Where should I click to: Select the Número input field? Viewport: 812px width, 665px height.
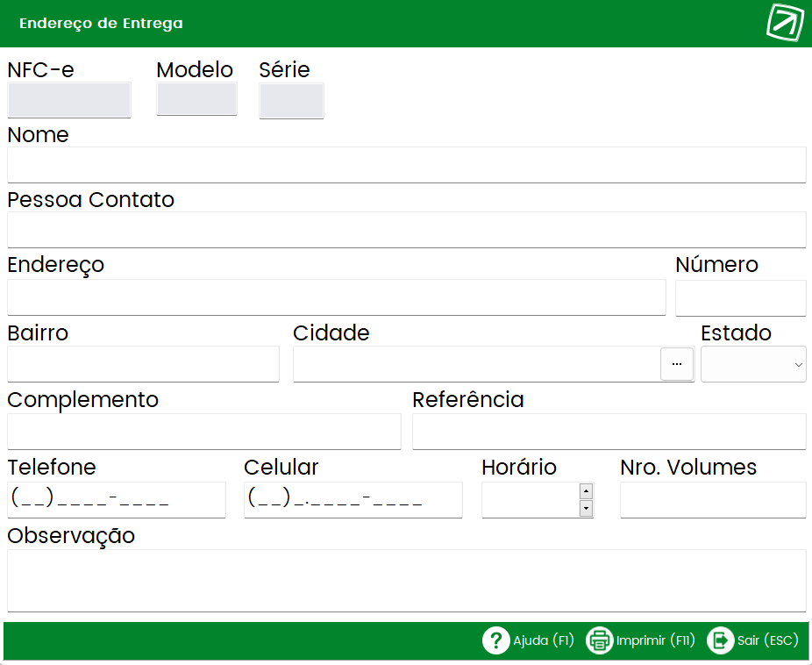pos(741,297)
